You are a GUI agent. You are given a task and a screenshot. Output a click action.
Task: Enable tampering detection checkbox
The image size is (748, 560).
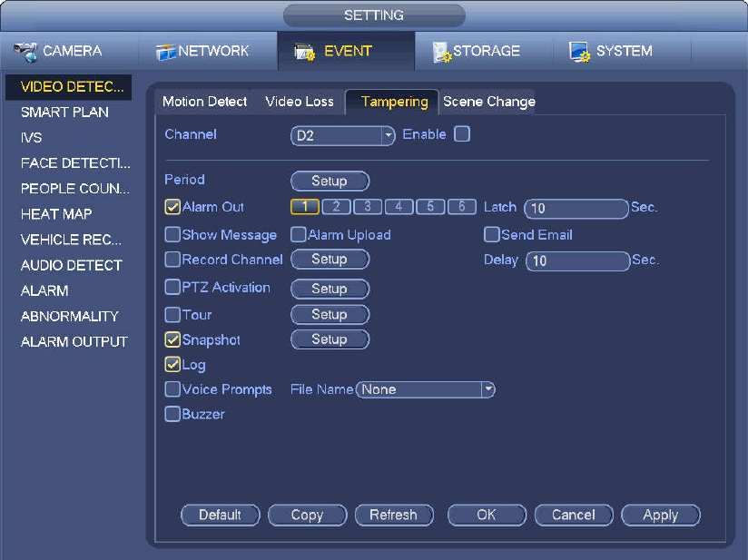coord(462,134)
